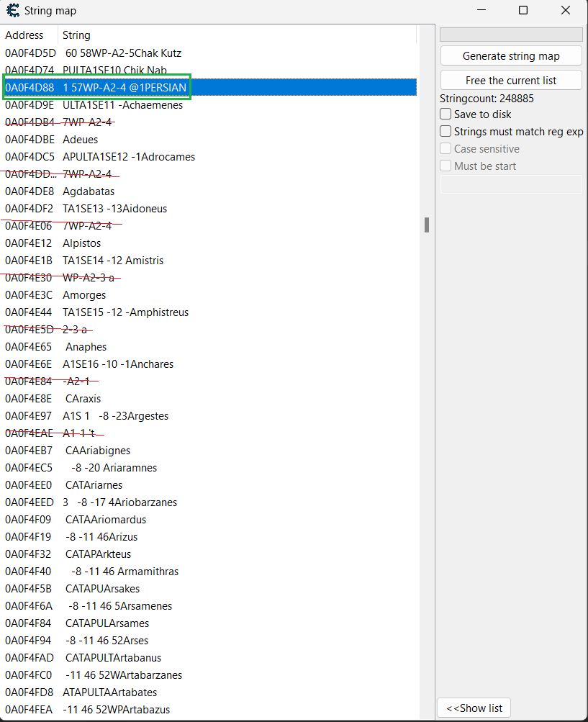Enable Save to disk checkbox

coord(445,114)
